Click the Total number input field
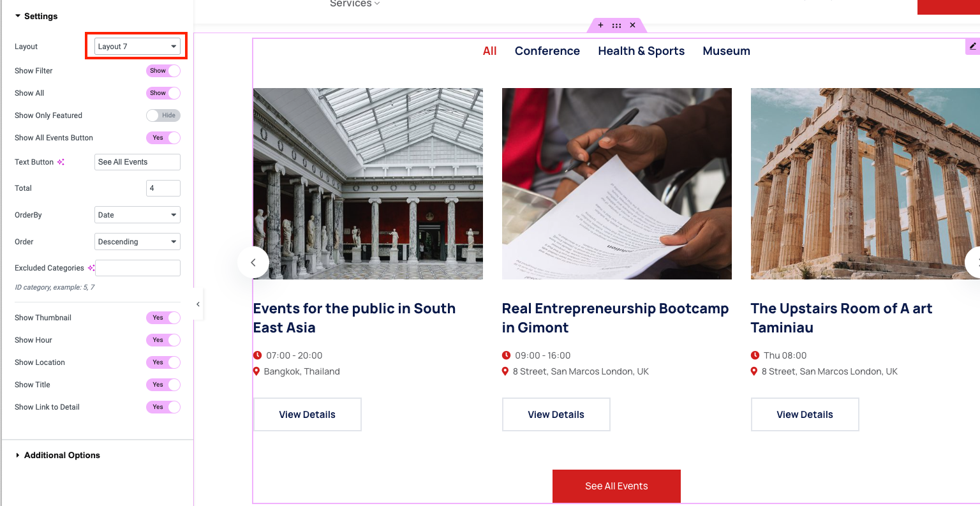 tap(163, 188)
